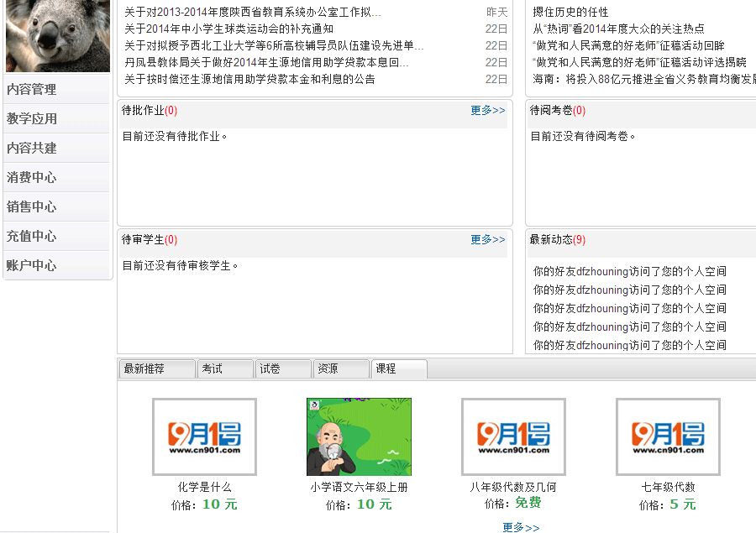Open 充值中心 in the sidebar
Image resolution: width=756 pixels, height=533 pixels.
32,236
